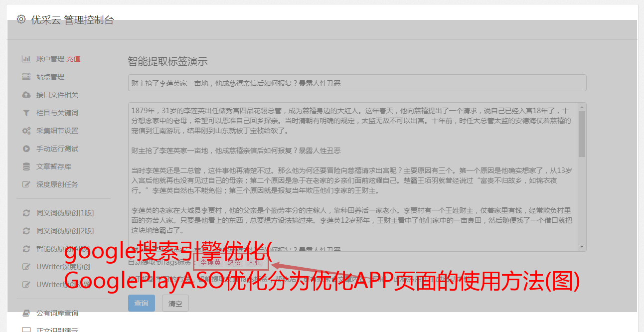
Task: Click the edit icon for 深度原创任务
Action: pyautogui.click(x=26, y=184)
